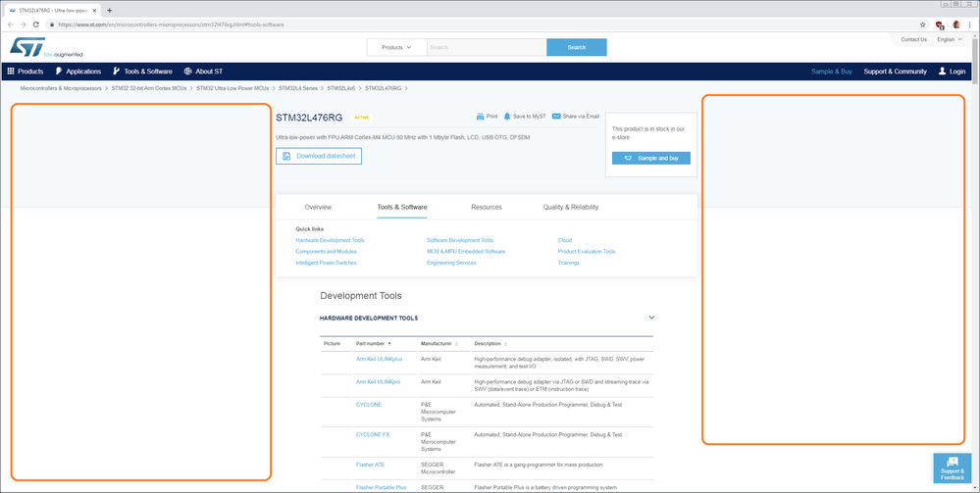
Task: Reload the page with refresh icon
Action: click(35, 25)
